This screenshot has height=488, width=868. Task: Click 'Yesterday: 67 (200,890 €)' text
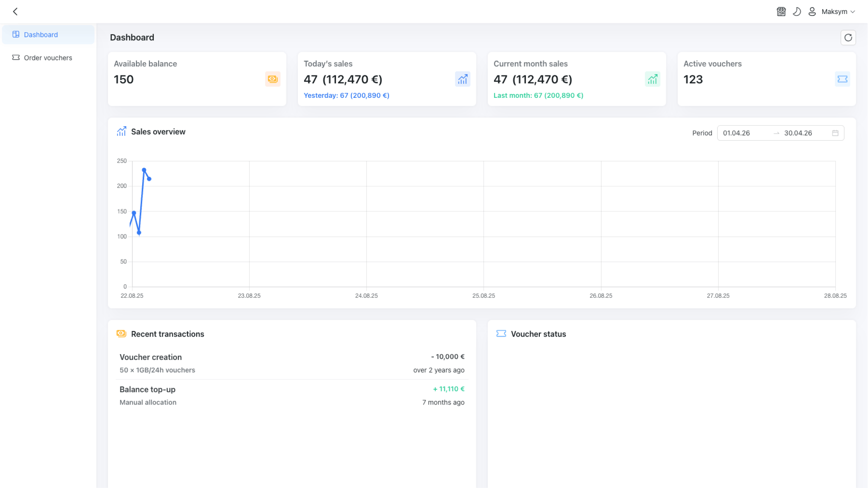(x=346, y=96)
